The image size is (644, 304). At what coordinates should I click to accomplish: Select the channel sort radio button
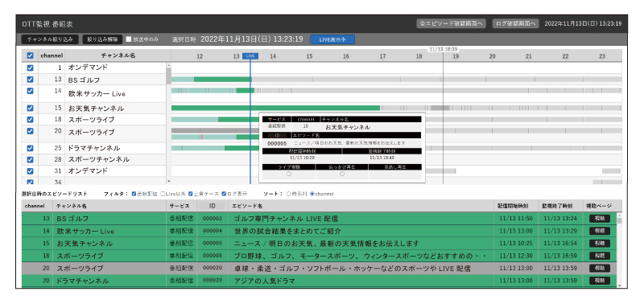click(x=312, y=194)
